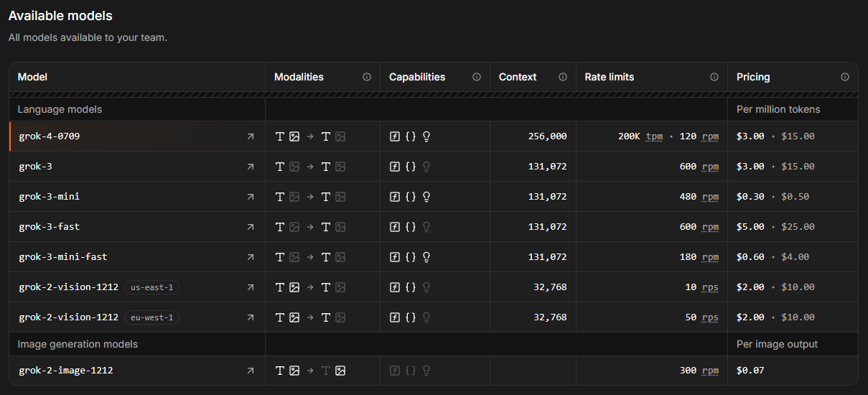Click structured output braces icon for grok-4-0709
The height and width of the screenshot is (395, 868).
click(411, 136)
